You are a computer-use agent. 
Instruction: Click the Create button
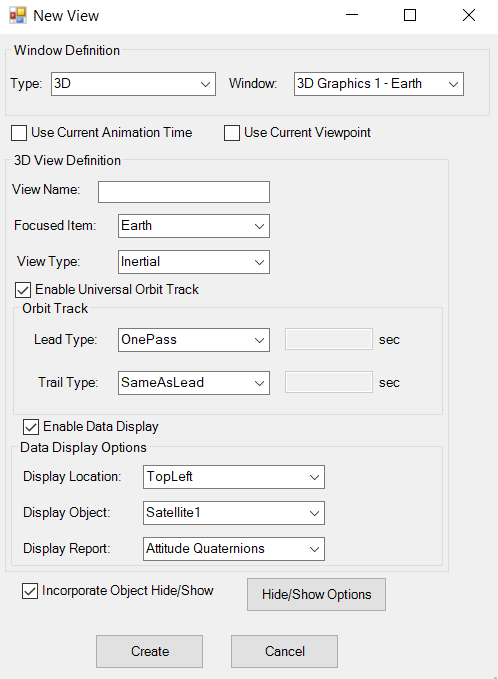tap(149, 651)
